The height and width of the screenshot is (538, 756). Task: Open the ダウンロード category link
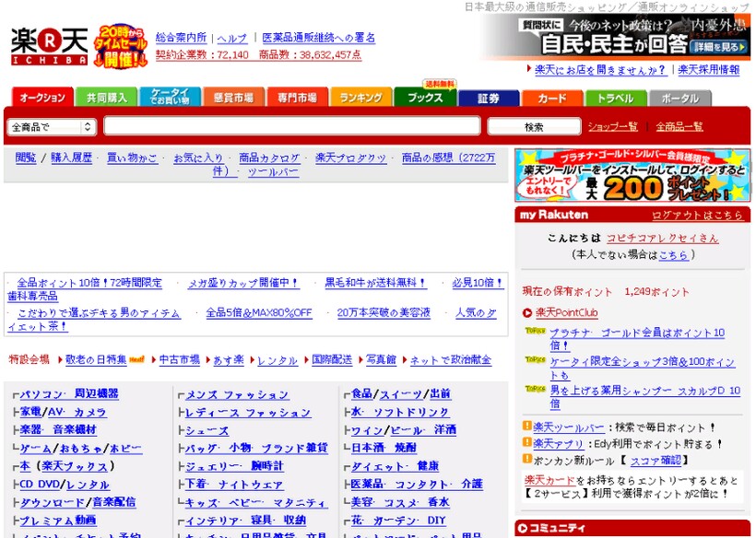(52, 502)
